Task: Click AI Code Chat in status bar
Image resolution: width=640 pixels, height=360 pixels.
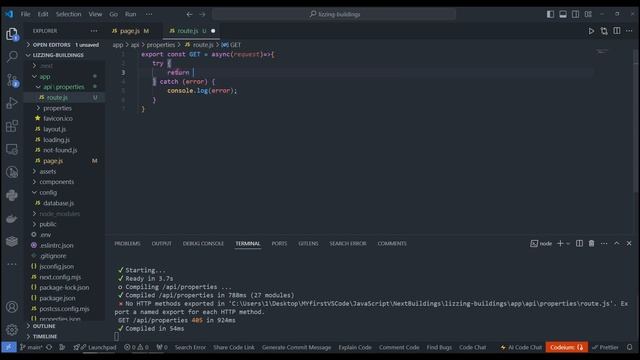Action: point(521,347)
